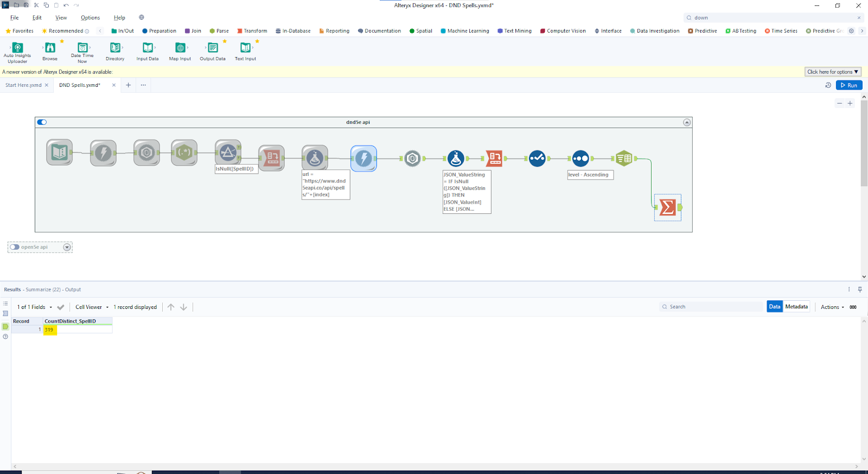Select the Auto Insights Uploader tool
This screenshot has width=868, height=474.
[17, 52]
